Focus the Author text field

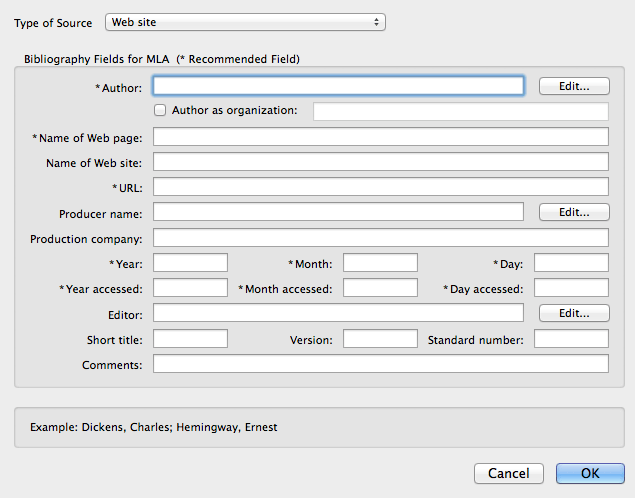338,86
